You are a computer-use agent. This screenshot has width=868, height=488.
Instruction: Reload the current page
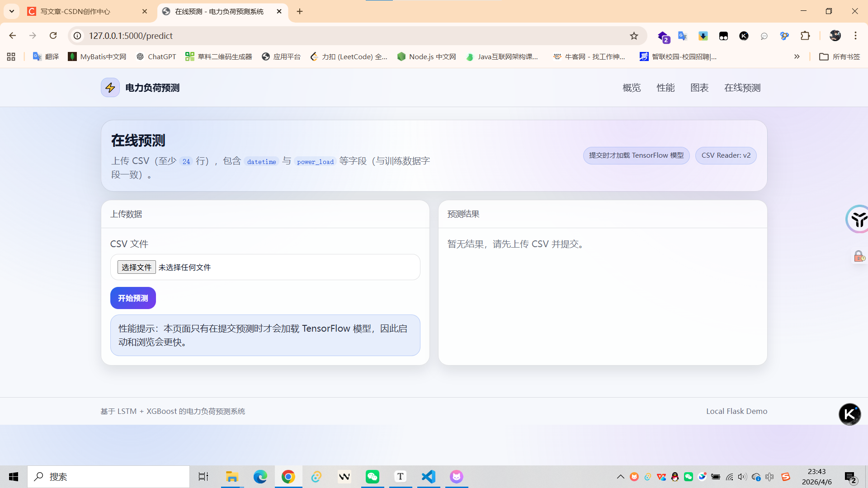(53, 36)
